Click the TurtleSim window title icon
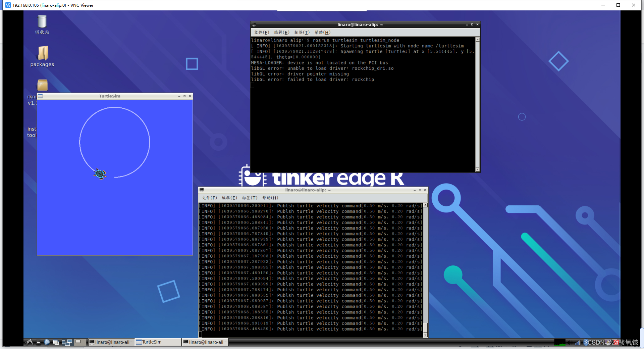The image size is (644, 349). tap(41, 96)
